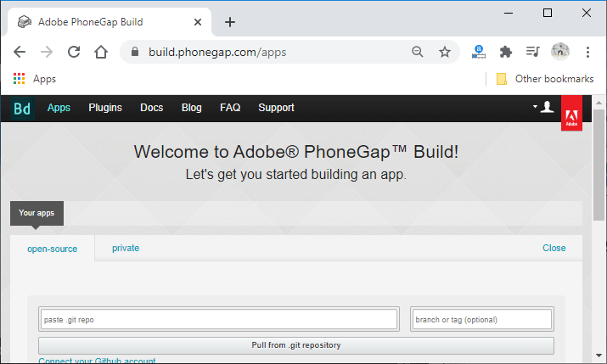Image resolution: width=607 pixels, height=364 pixels.
Task: Minimize the Chrome window
Action: 509,14
